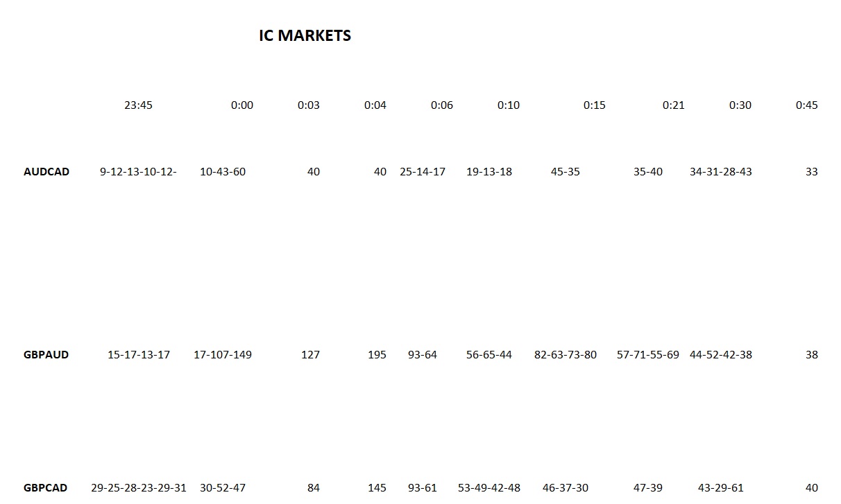
Task: Select the 0:06 column header
Action: 442,105
